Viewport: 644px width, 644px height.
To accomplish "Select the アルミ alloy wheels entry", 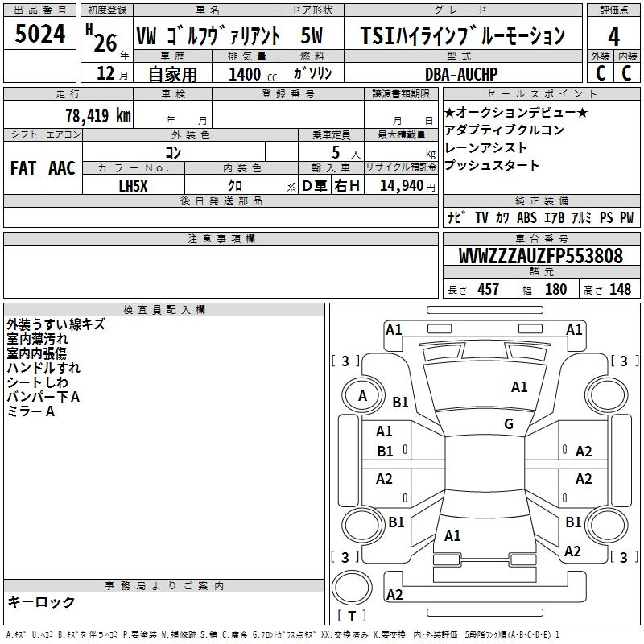I will tap(581, 217).
